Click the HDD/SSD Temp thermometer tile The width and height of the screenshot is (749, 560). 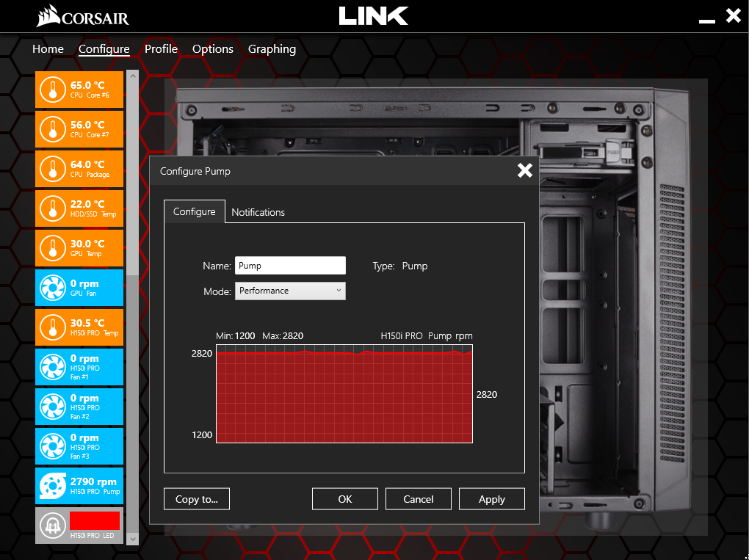pyautogui.click(x=79, y=208)
